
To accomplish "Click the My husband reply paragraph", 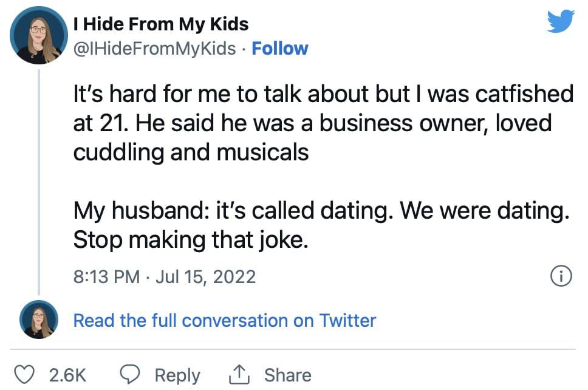I will pyautogui.click(x=321, y=225).
